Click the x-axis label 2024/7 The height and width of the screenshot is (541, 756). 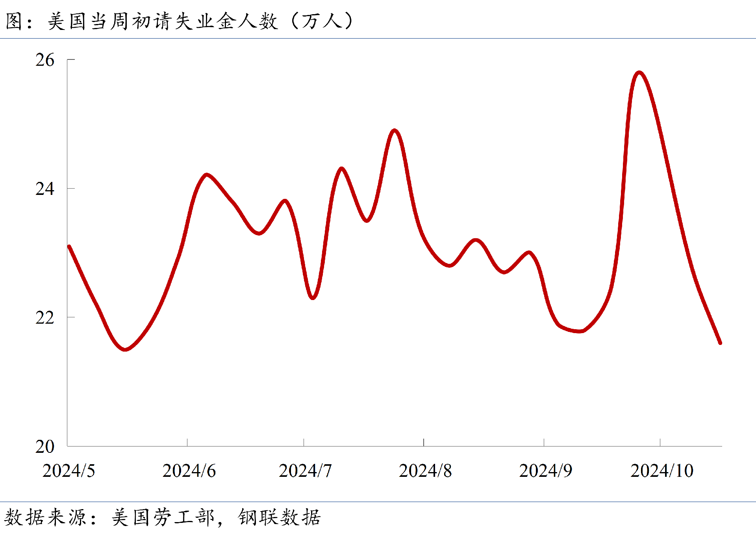(305, 471)
